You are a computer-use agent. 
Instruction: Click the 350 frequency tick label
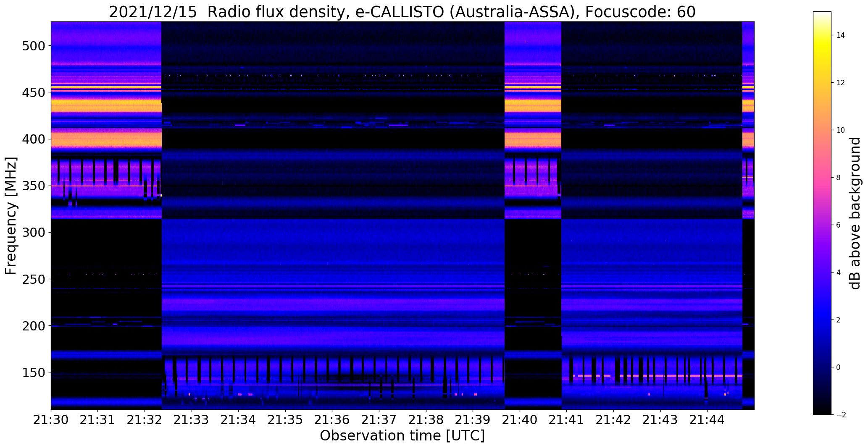pos(33,186)
